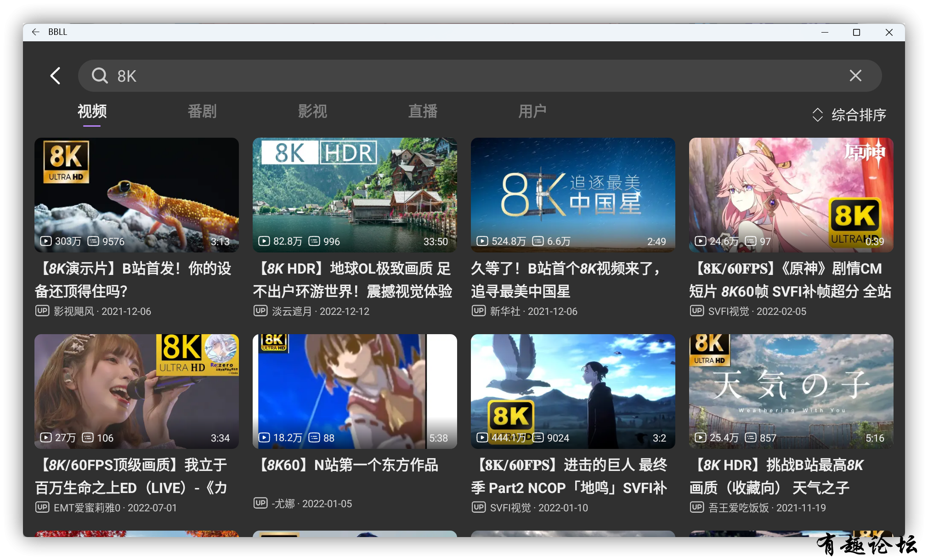Click play count icon next to 18.2万
The image size is (928, 560).
point(264,437)
